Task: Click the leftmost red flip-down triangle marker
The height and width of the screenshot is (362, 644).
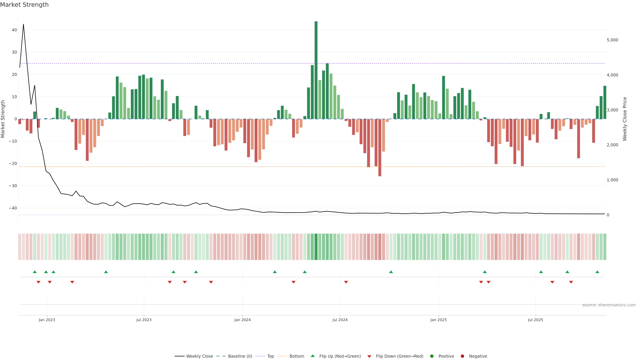Action: 39,282
